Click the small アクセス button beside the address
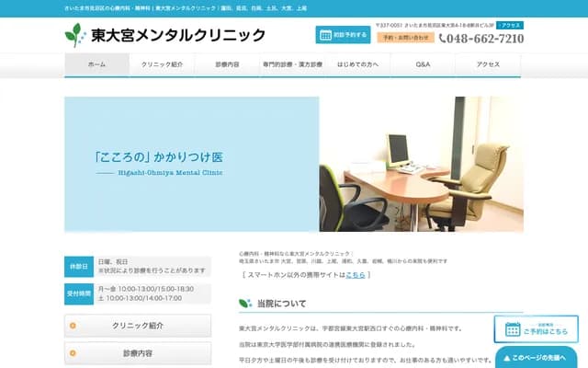 510,25
